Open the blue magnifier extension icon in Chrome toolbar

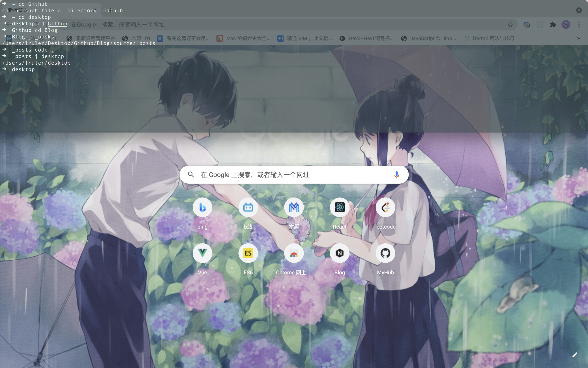pos(527,25)
